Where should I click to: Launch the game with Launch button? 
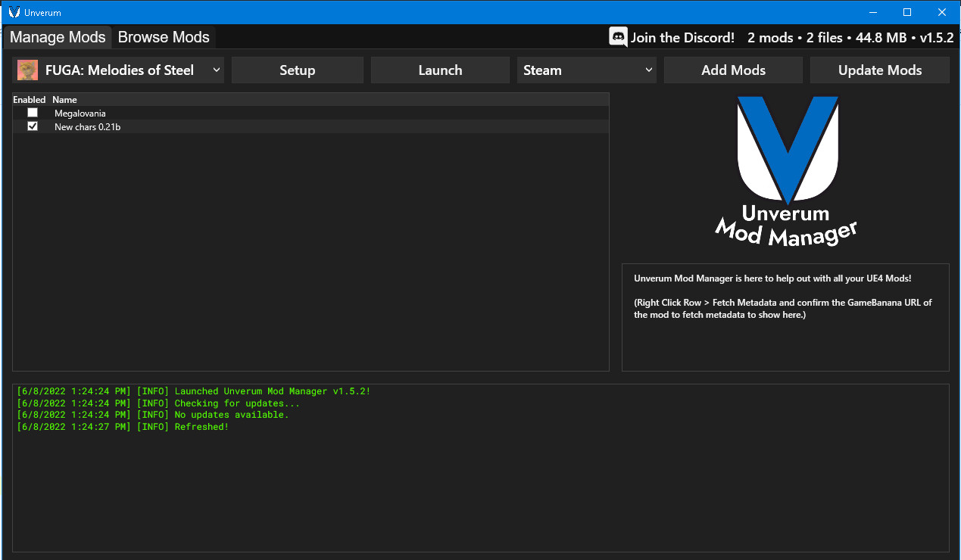click(440, 70)
